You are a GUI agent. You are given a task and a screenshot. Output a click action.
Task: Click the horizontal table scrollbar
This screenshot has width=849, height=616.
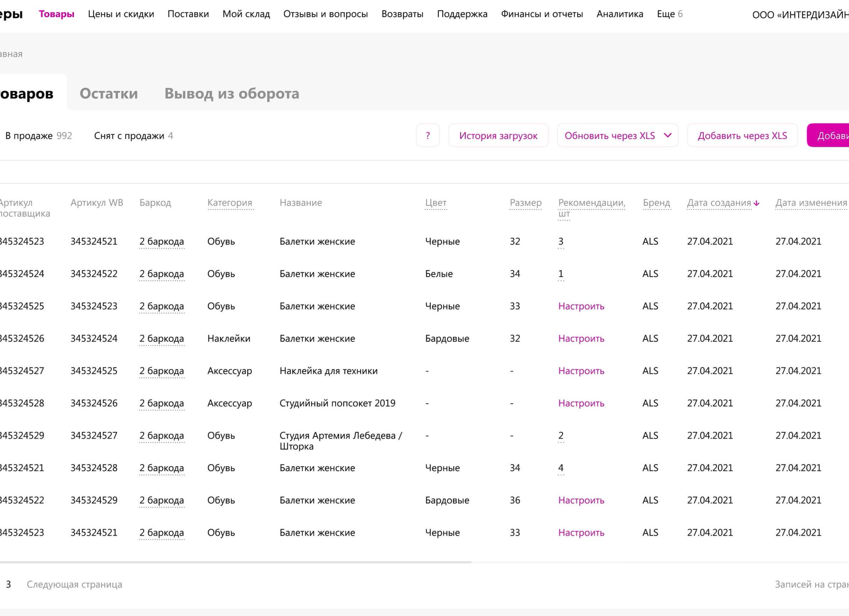click(235, 562)
